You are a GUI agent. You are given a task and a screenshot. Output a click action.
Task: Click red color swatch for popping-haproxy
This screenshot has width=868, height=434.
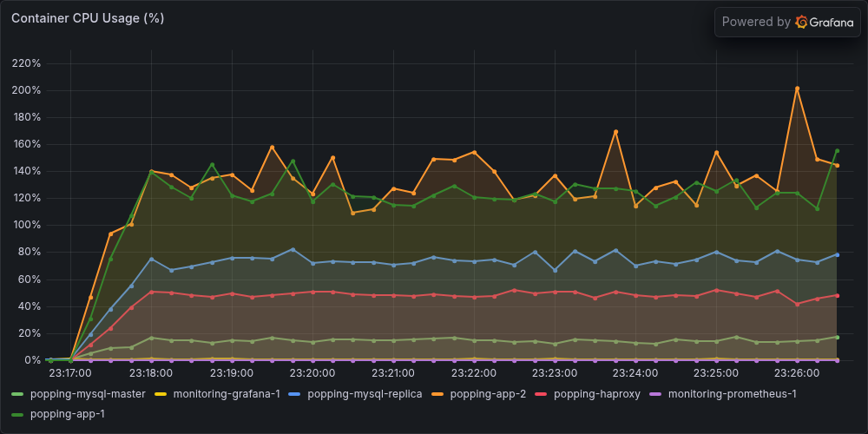click(542, 395)
